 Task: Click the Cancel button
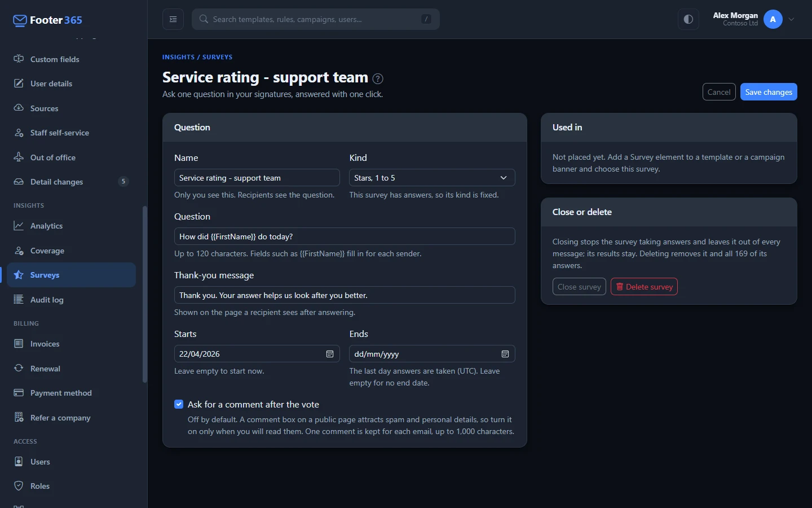click(x=719, y=92)
